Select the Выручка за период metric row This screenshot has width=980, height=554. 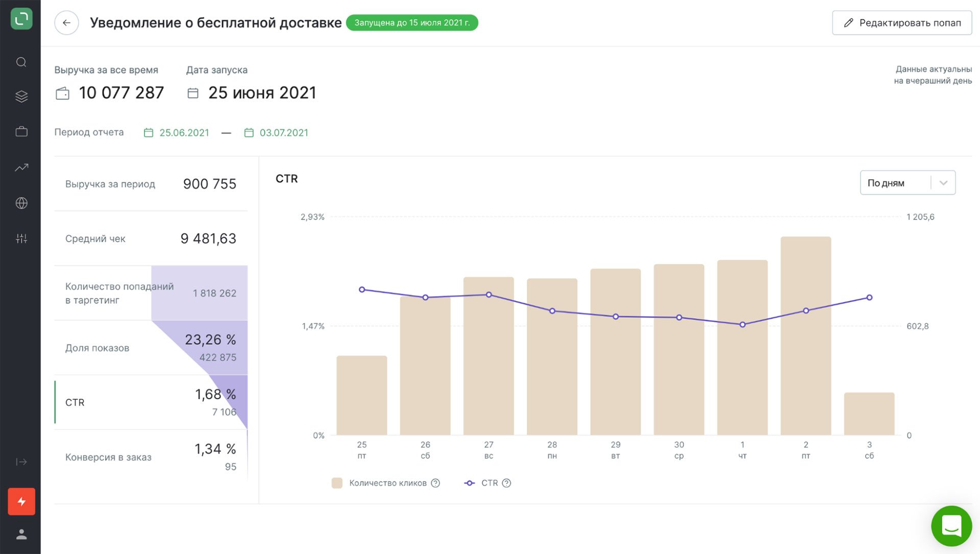(x=151, y=184)
